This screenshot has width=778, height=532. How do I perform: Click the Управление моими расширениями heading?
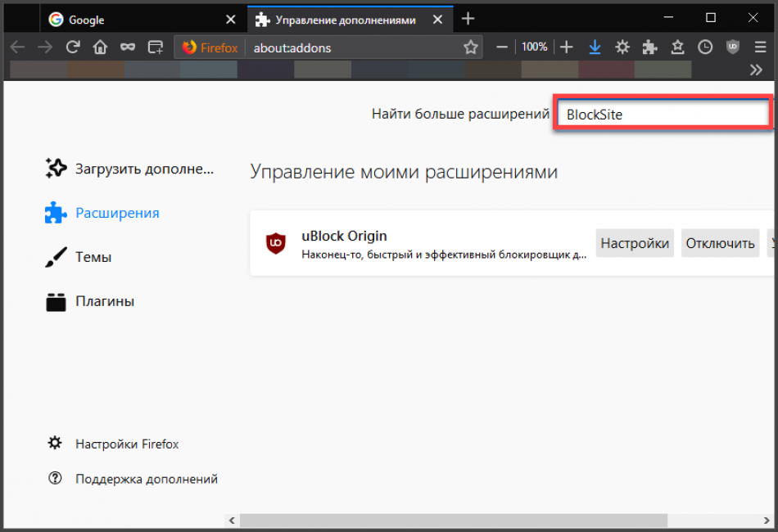click(x=404, y=172)
